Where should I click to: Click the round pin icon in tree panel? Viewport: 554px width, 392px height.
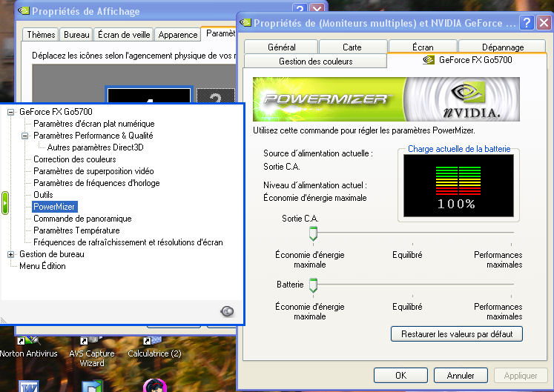(x=227, y=311)
